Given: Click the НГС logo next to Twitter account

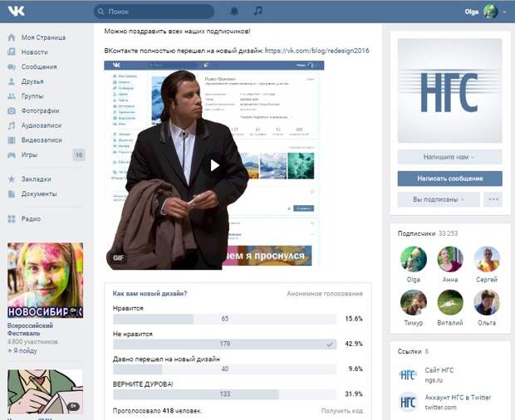Looking at the screenshot, I should (x=408, y=402).
